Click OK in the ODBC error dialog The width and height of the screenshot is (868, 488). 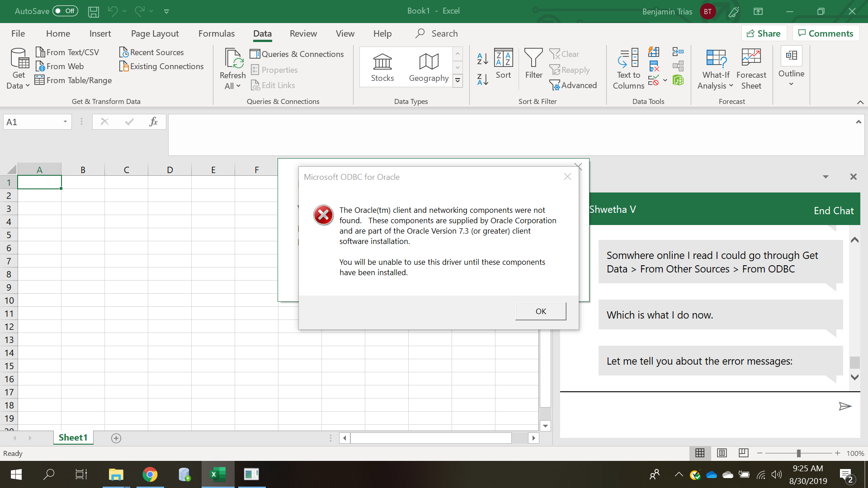(541, 311)
